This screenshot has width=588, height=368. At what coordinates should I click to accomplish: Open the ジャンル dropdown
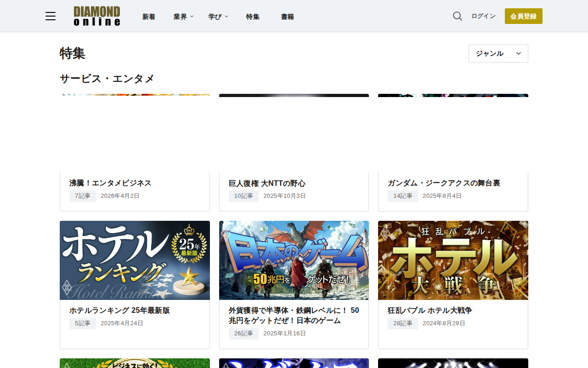click(x=498, y=53)
